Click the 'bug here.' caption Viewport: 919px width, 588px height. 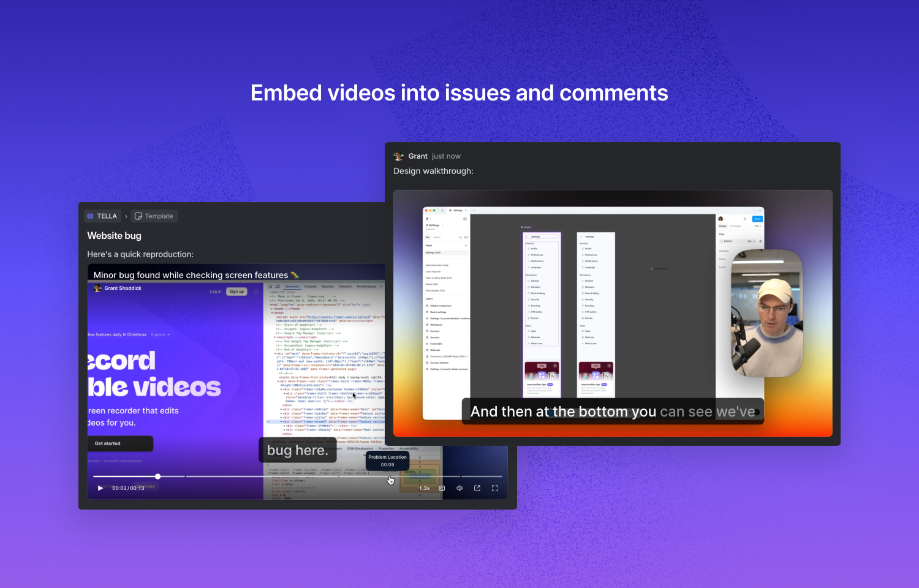coord(298,450)
